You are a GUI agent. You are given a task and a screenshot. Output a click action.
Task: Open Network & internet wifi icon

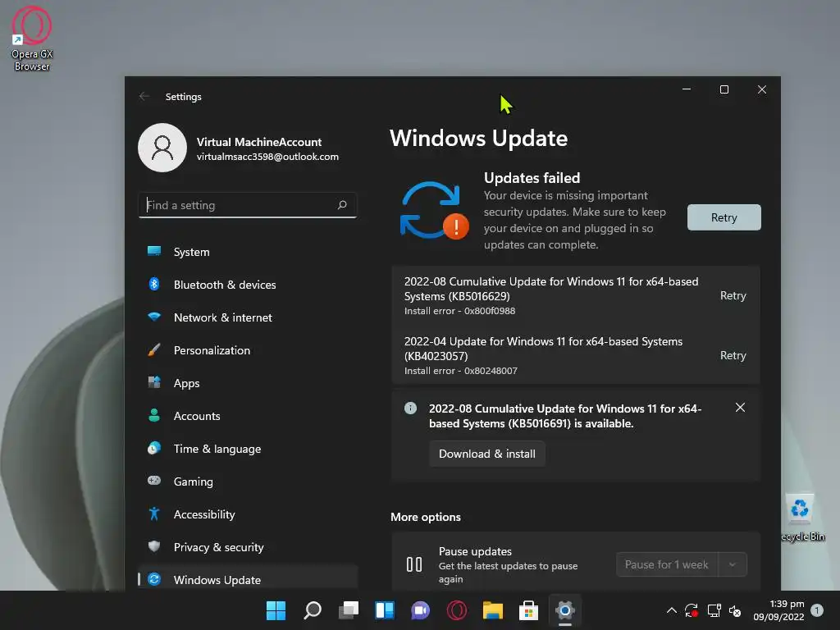[154, 317]
